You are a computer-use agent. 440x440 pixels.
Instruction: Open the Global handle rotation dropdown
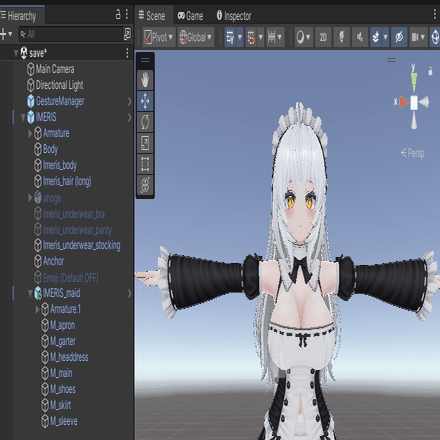pyautogui.click(x=196, y=37)
